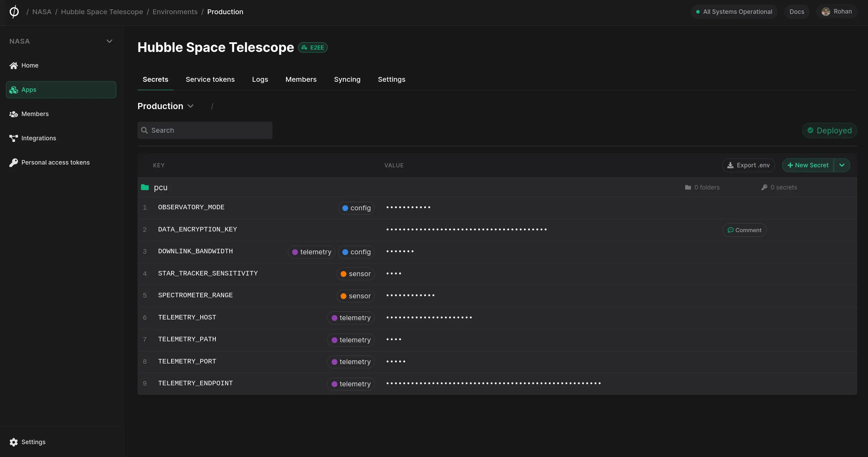
Task: Click the pcu folder icon
Action: tap(145, 187)
